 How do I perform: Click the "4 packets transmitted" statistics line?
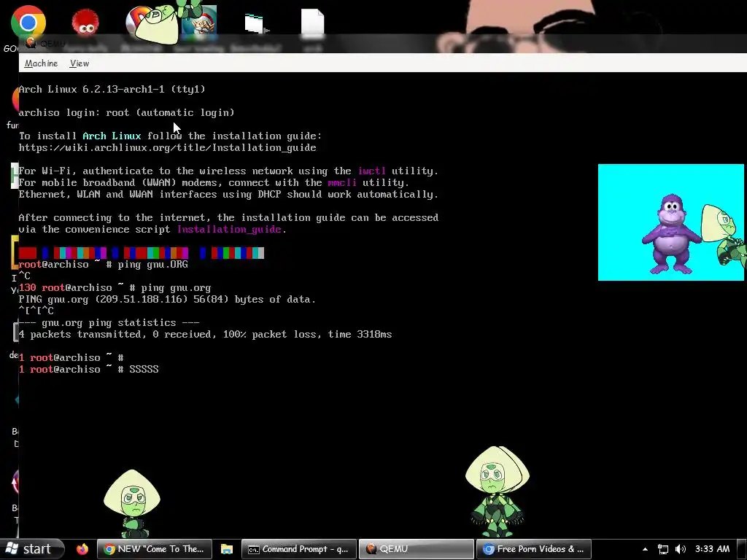[x=205, y=334]
